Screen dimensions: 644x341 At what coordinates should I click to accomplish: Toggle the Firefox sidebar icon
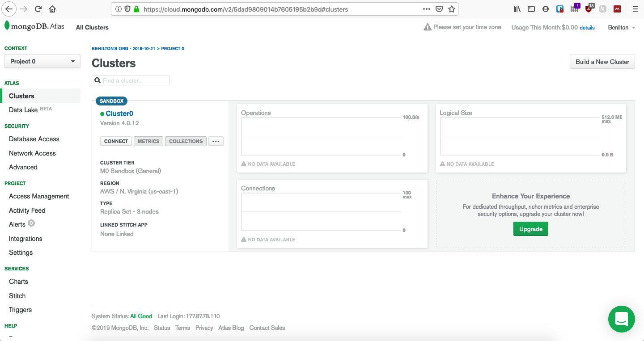coord(531,9)
